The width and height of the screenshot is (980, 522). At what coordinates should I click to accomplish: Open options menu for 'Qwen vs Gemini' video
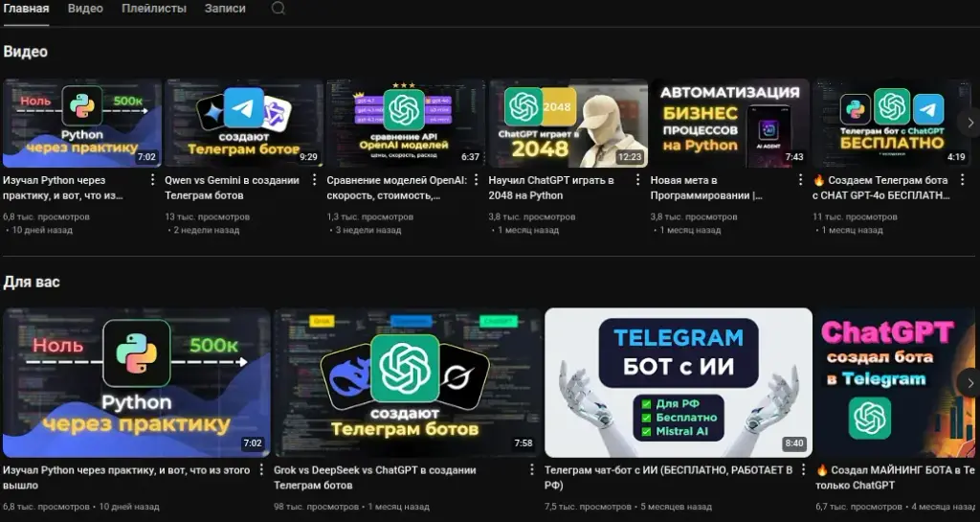click(314, 180)
